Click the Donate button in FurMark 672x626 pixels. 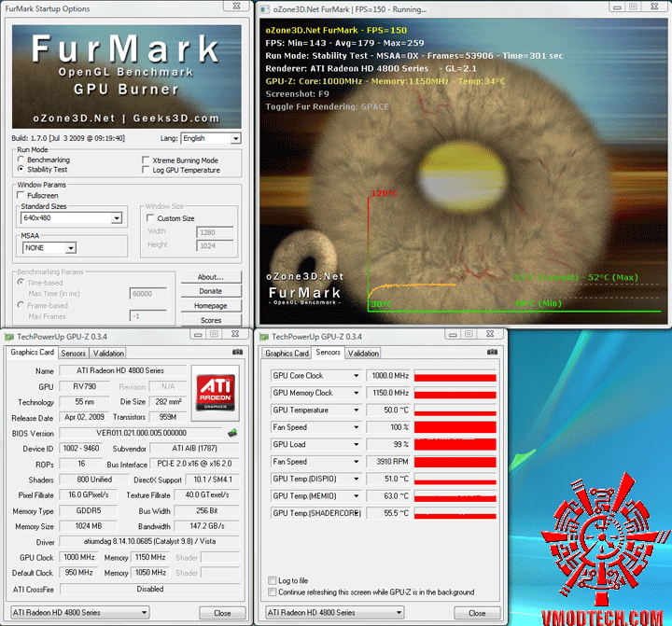211,291
